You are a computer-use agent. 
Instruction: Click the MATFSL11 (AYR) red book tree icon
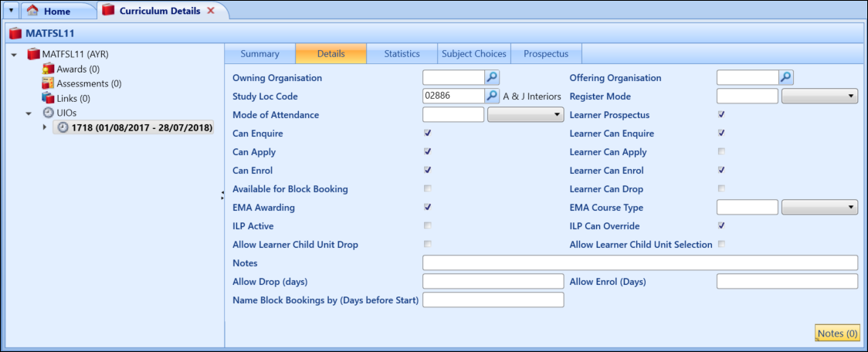(x=34, y=55)
